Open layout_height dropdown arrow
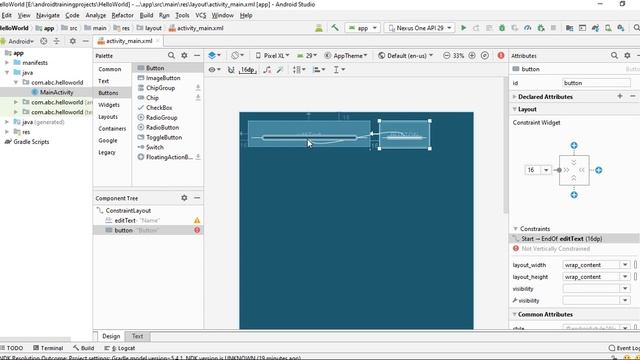Image resolution: width=640 pixels, height=360 pixels. [625, 277]
